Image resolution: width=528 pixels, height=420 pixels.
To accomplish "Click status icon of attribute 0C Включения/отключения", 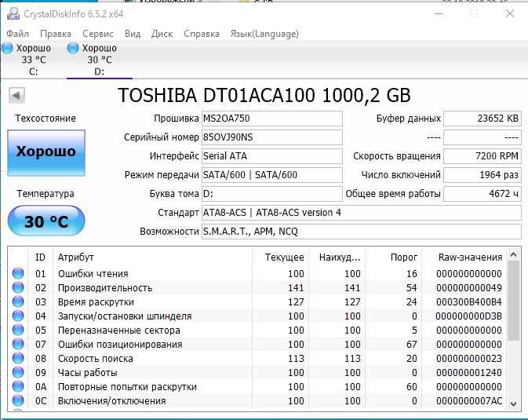I will tap(18, 401).
